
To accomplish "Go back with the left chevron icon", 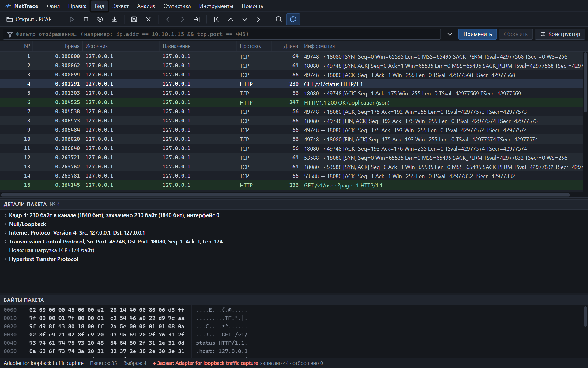I will 168,19.
